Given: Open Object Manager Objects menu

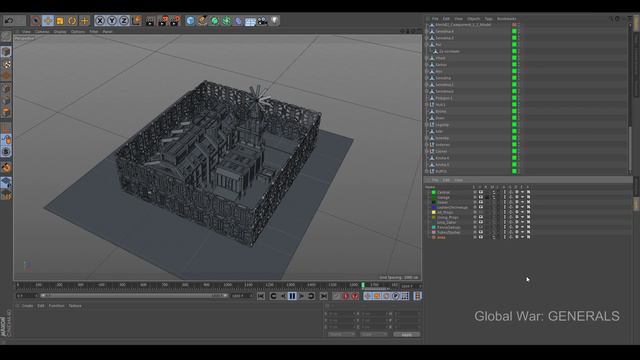Looking at the screenshot, I should [x=473, y=19].
